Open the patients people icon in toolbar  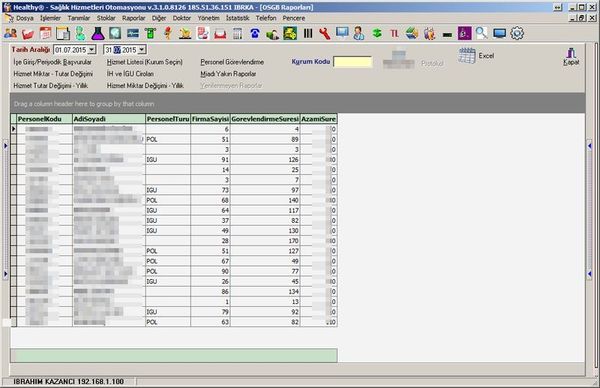(x=10, y=33)
